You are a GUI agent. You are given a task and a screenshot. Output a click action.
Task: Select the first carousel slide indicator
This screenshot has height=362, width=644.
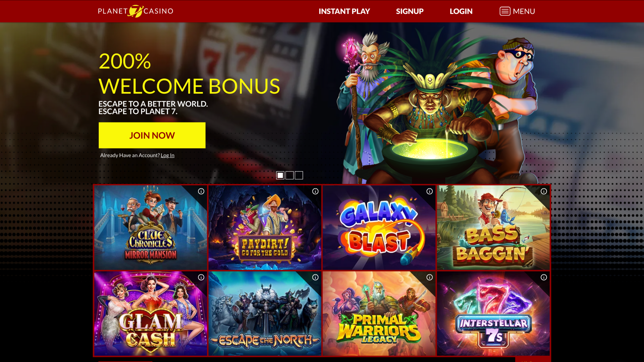(x=280, y=175)
